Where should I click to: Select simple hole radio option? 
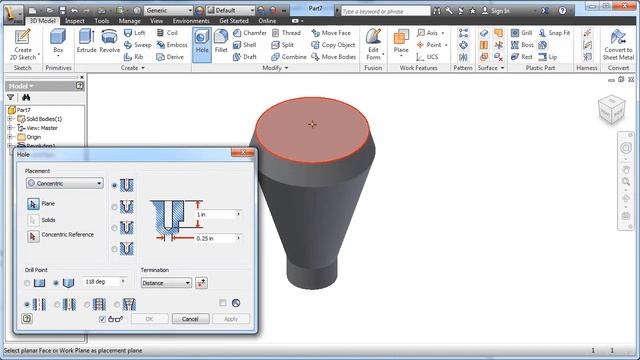pos(27,304)
